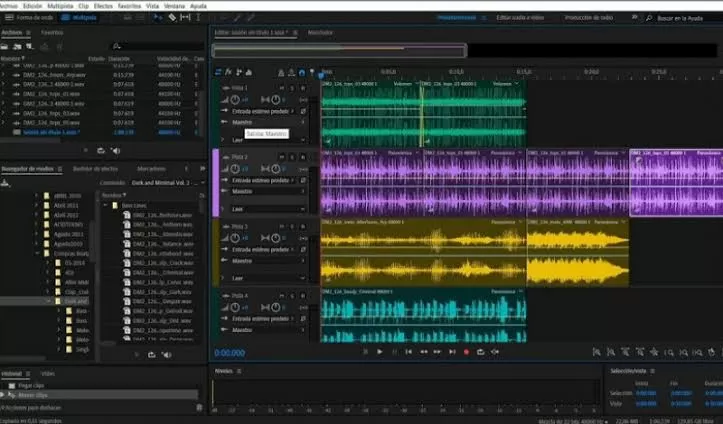Switch to the Mezclador tab
Image resolution: width=723 pixels, height=424 pixels.
click(320, 33)
